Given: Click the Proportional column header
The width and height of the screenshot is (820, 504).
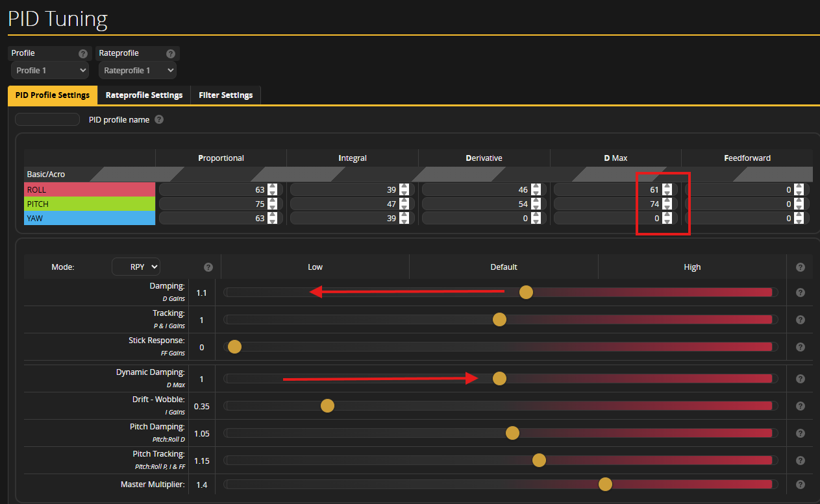Looking at the screenshot, I should (x=221, y=158).
